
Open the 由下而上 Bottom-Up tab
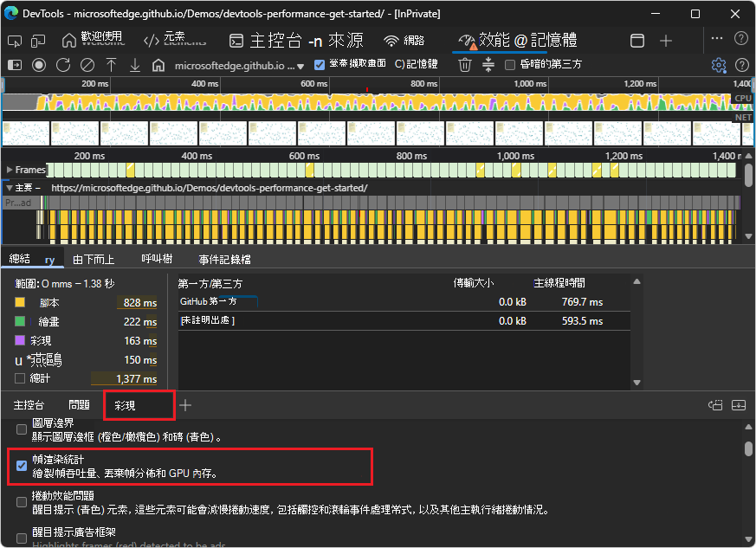pos(94,258)
